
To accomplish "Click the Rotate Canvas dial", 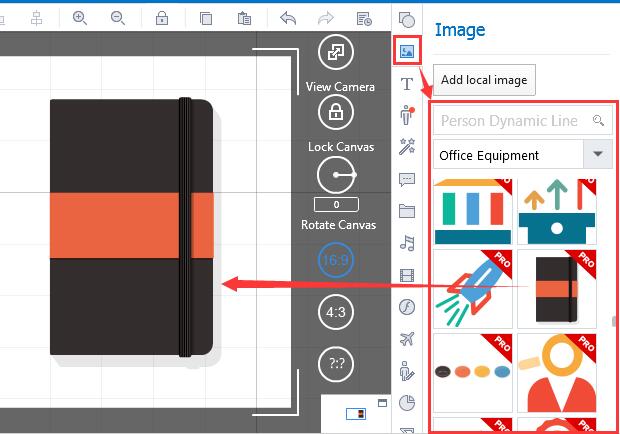I will [336, 175].
